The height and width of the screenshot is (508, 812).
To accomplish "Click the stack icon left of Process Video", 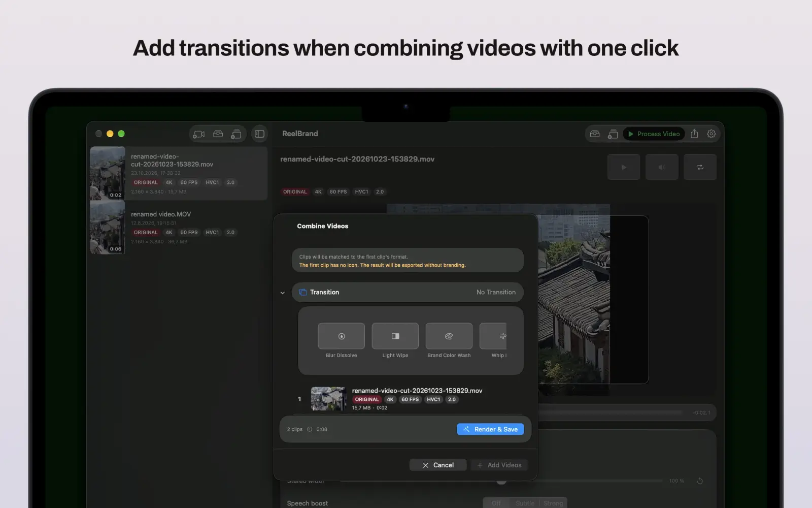I will [x=613, y=134].
